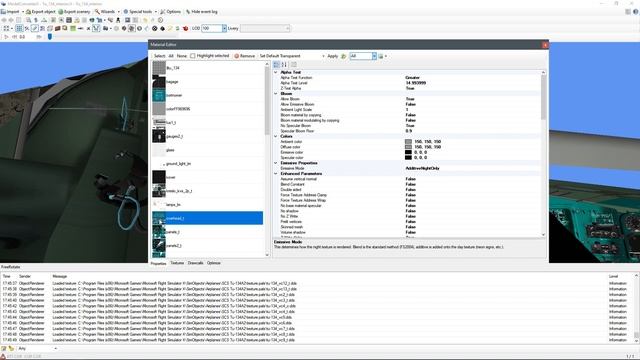Click the Ambient color swatch
The width and height of the screenshot is (640, 360).
[x=408, y=142]
